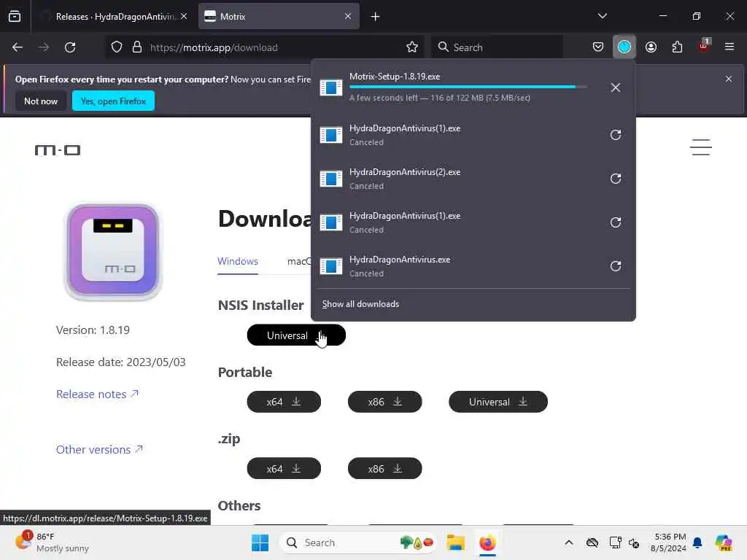Click the Firefox search box

click(x=498, y=47)
